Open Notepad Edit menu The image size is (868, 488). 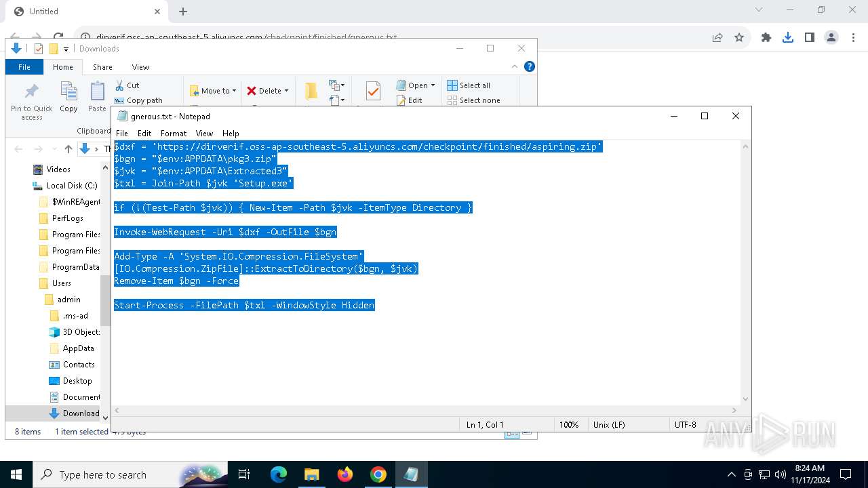point(144,134)
